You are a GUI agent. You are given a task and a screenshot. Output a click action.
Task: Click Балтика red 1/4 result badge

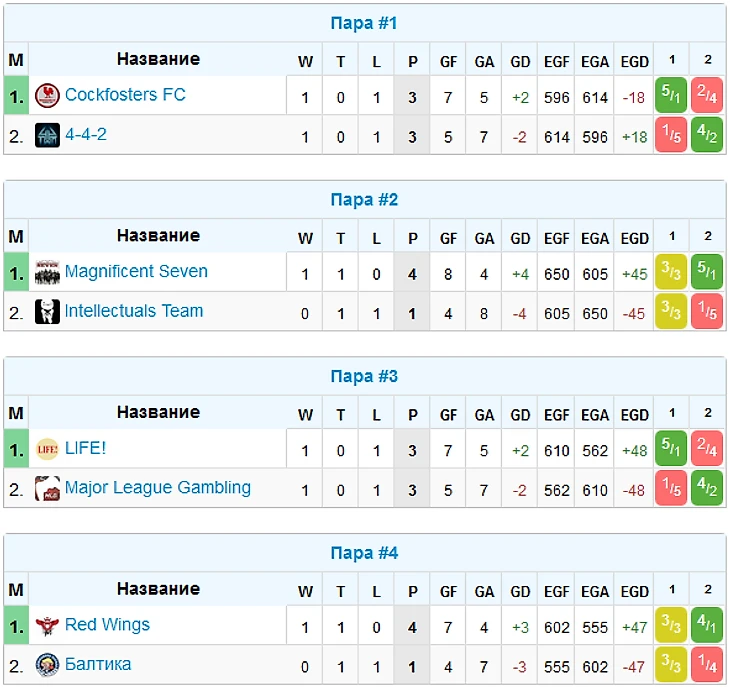pos(707,664)
